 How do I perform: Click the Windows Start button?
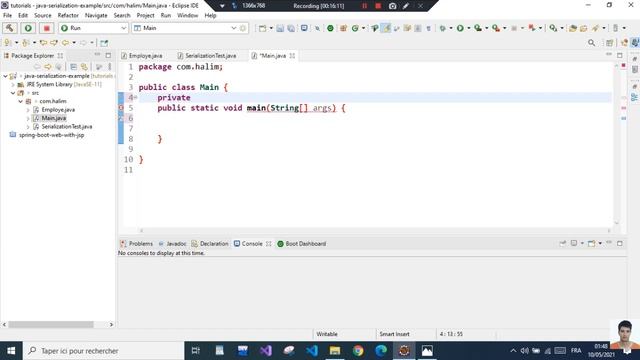tap(11, 351)
